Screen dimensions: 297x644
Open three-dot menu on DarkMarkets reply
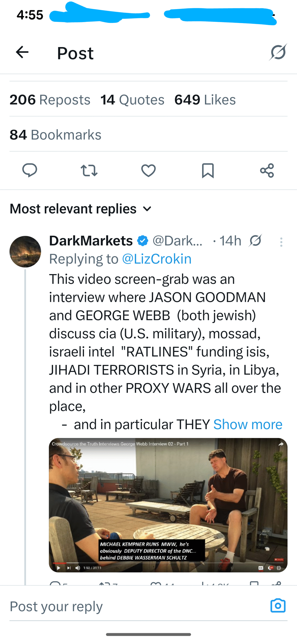click(281, 242)
